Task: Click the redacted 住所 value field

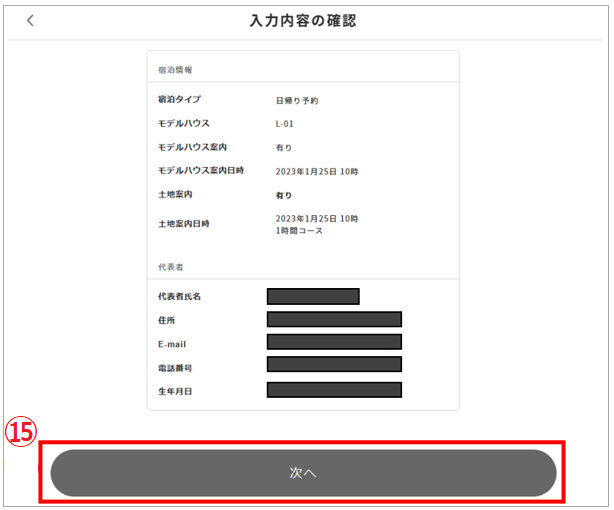Action: (x=334, y=319)
